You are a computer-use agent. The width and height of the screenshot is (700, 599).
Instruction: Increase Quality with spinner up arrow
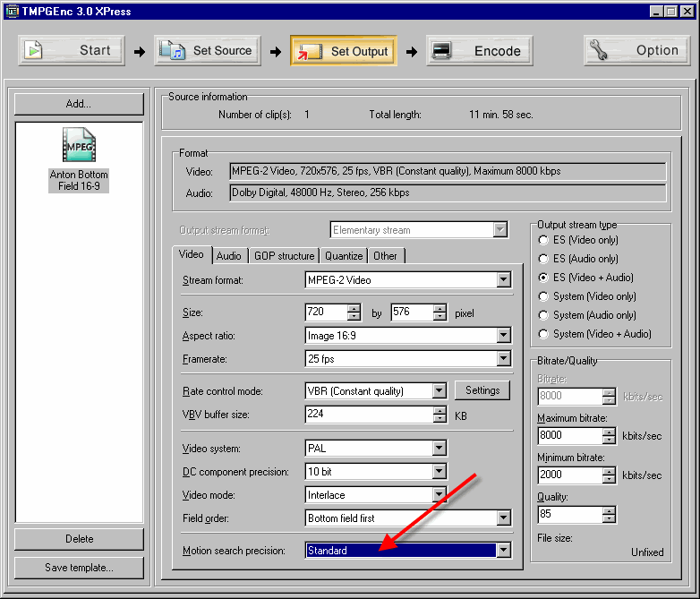coord(609,510)
